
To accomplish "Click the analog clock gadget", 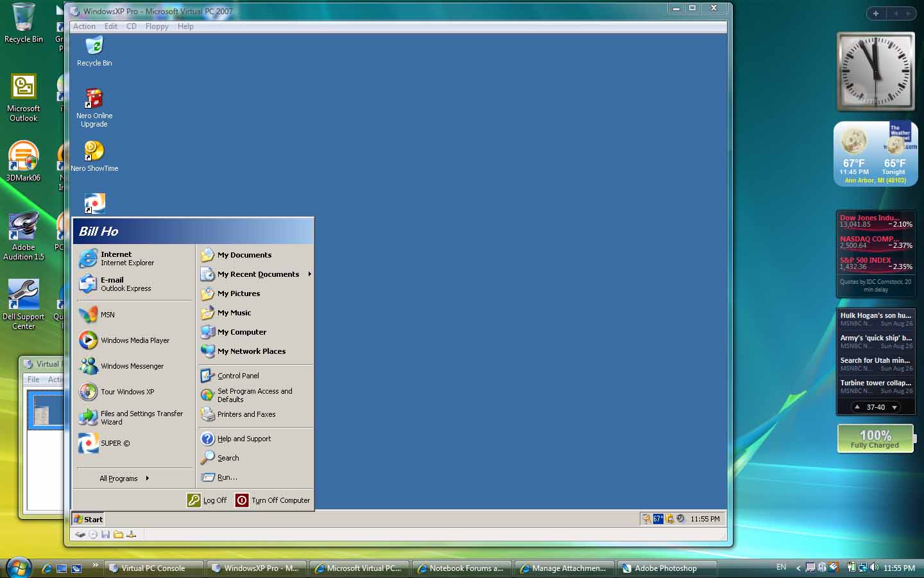I will (875, 71).
